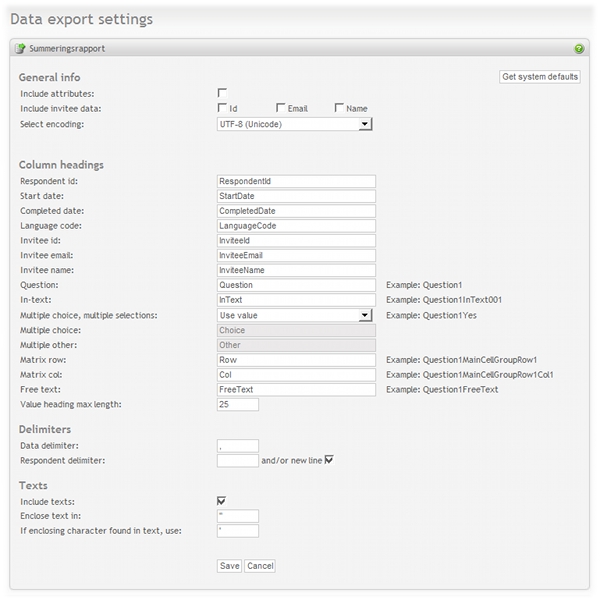The image size is (600, 600).
Task: Tick the invitee Name checkbox
Action: [339, 108]
